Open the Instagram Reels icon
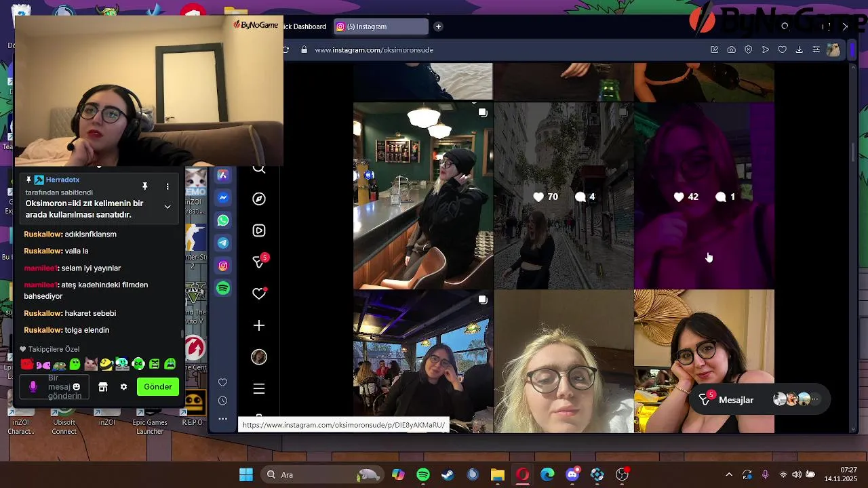The width and height of the screenshot is (868, 488). point(259,230)
